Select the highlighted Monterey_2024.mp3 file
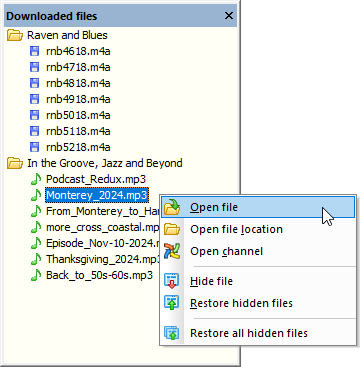Image resolution: width=360 pixels, height=367 pixels. [97, 195]
